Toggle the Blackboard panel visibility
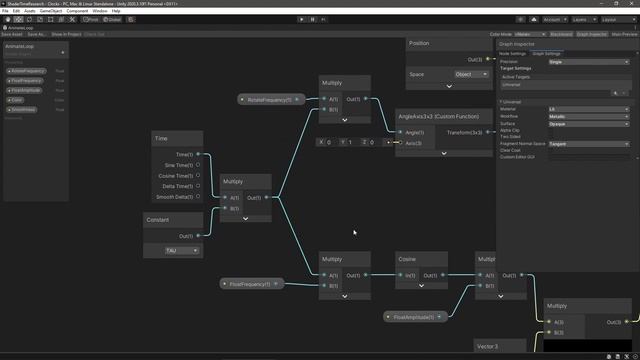This screenshot has width=640, height=360. (561, 34)
